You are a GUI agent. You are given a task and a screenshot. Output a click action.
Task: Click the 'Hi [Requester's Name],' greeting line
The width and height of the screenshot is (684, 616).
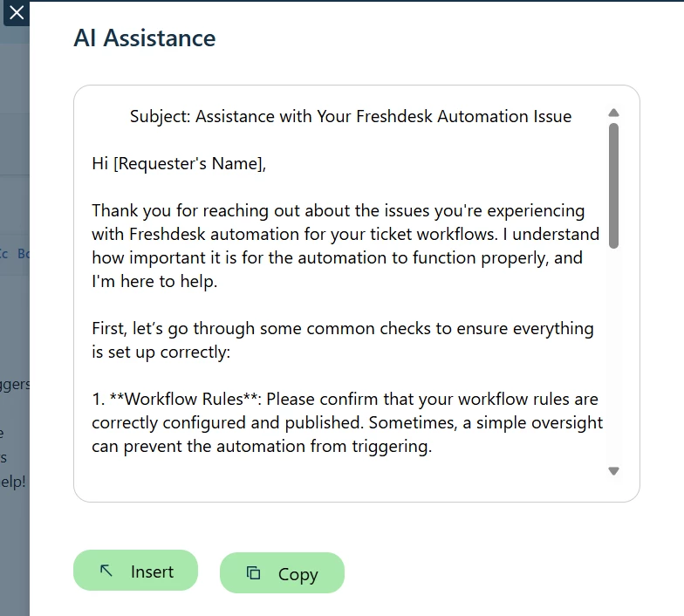(179, 164)
